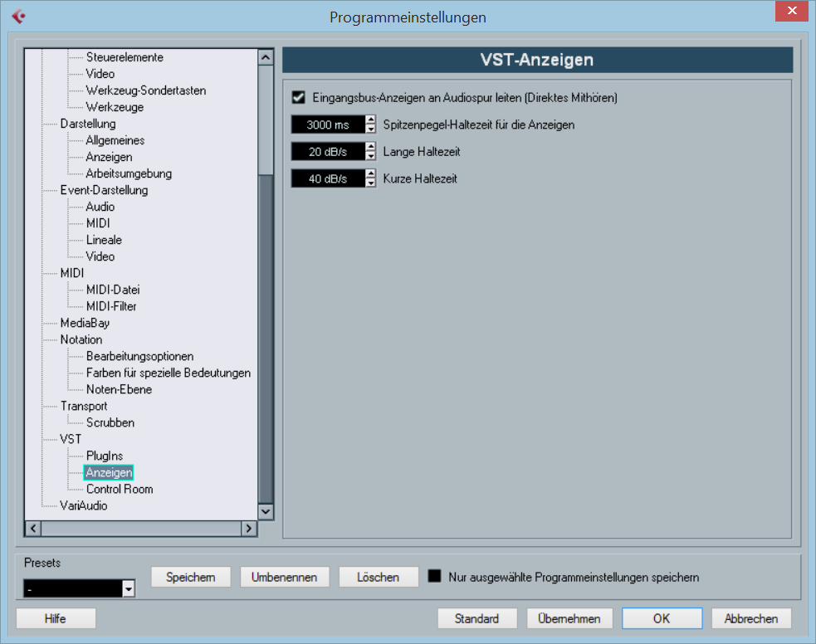Select Bearbeitungsoptionen under Notation
Image resolution: width=816 pixels, height=644 pixels.
click(x=140, y=356)
